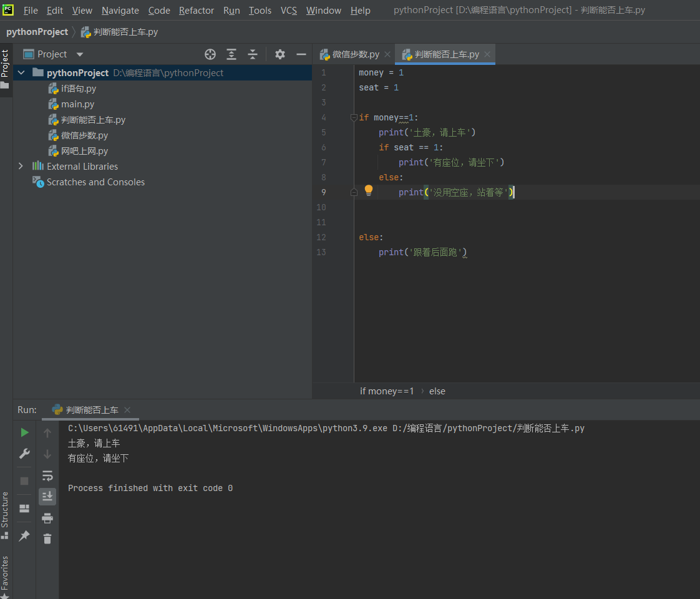Screen dimensions: 700x599
Task: Open the Navigate menu
Action: point(120,10)
